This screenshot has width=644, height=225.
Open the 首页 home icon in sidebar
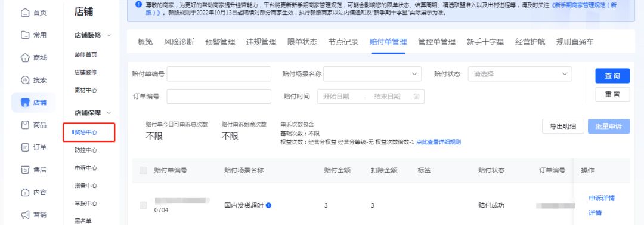coord(25,13)
